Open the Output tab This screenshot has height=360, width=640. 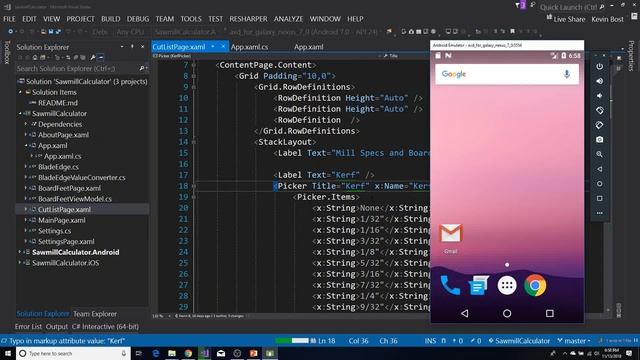point(57,327)
